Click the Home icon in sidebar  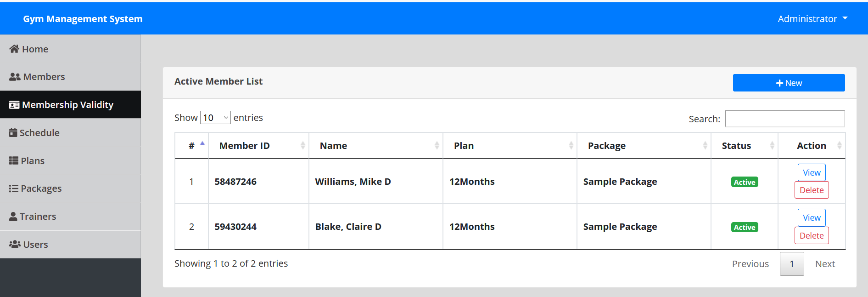pos(13,49)
